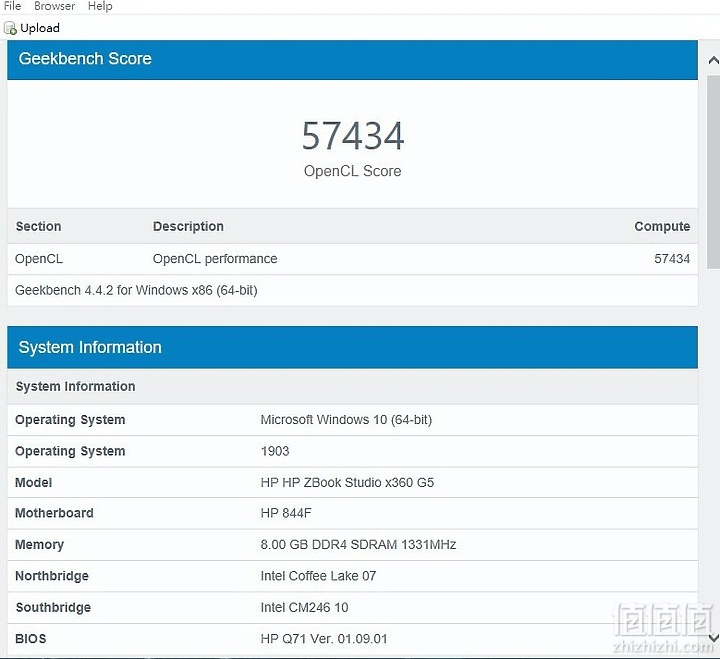
Task: Open the File menu
Action: pyautogui.click(x=12, y=6)
